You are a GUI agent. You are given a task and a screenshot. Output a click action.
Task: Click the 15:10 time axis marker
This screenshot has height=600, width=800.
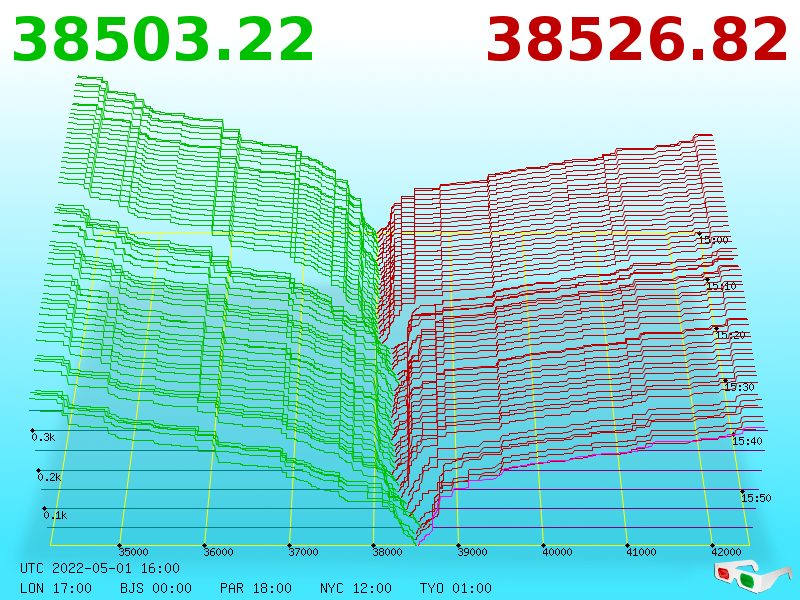721,286
